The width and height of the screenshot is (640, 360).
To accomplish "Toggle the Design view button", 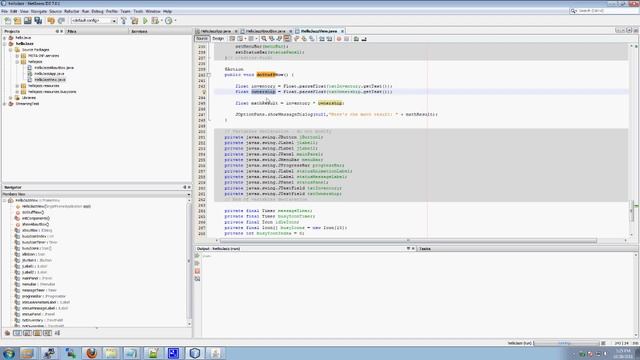I will [x=218, y=38].
